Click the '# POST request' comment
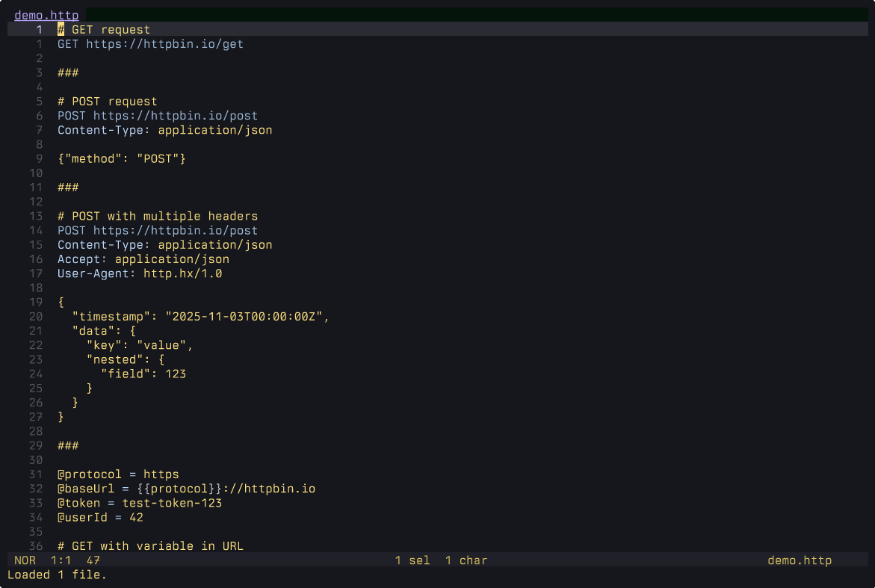This screenshot has height=588, width=875. pos(107,102)
